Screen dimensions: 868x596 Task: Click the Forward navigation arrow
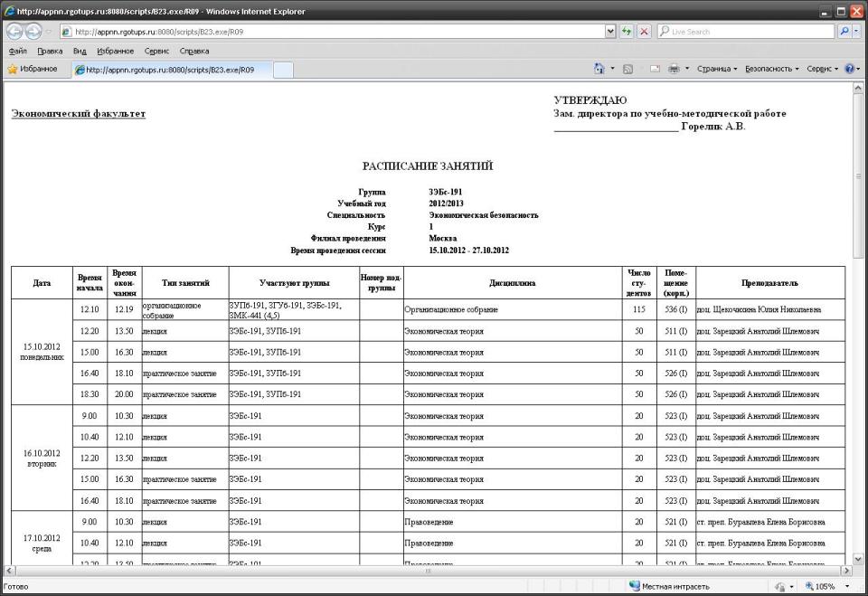pos(34,32)
